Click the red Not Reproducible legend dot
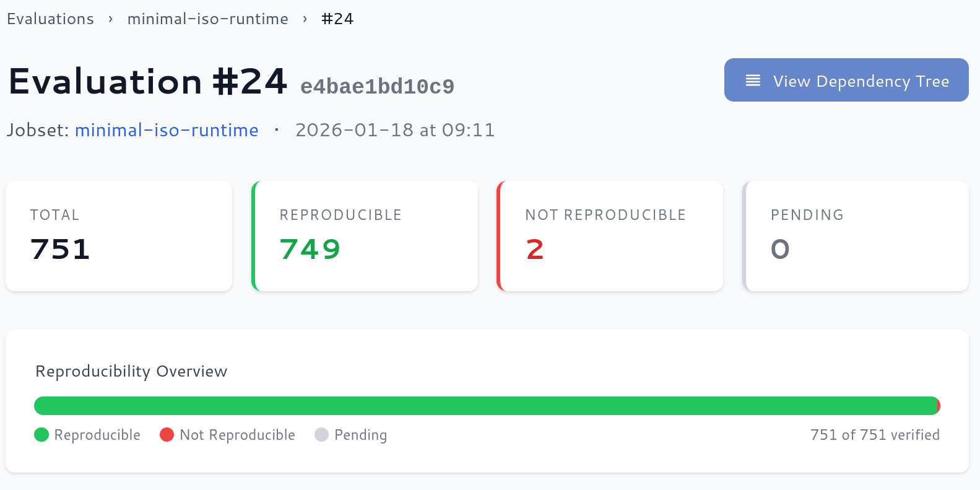Screen dimensions: 980x490 click(x=167, y=435)
